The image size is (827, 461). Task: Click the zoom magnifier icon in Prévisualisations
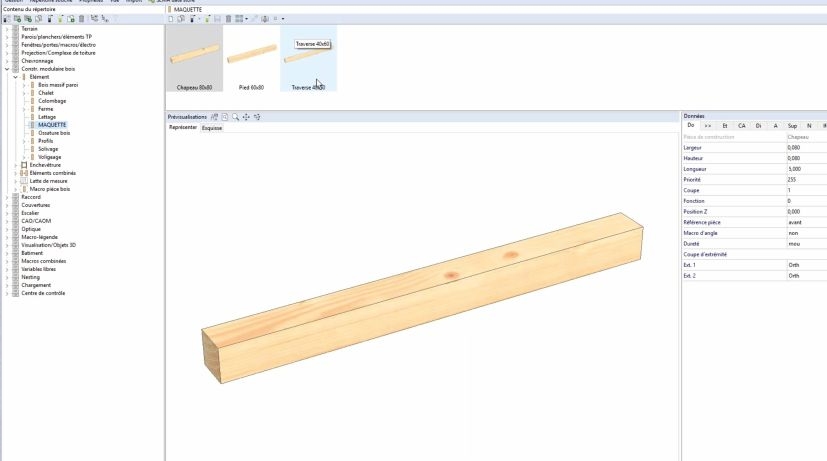[x=235, y=117]
